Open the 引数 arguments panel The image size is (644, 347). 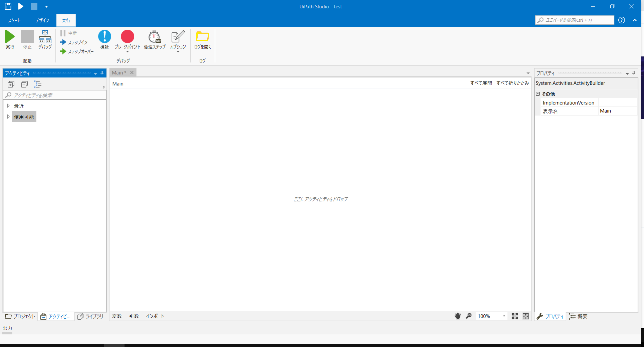point(134,316)
